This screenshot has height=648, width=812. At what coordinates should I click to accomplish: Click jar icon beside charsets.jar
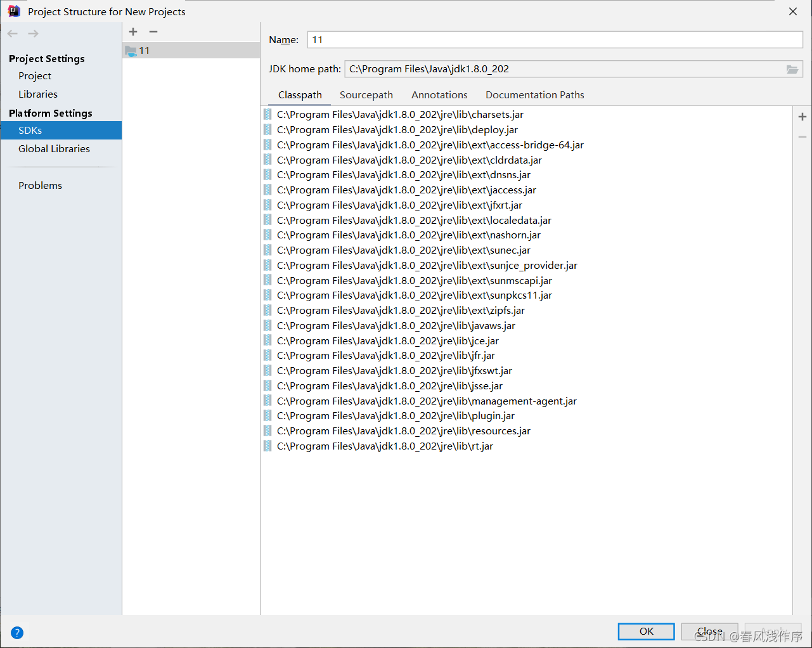click(x=267, y=115)
